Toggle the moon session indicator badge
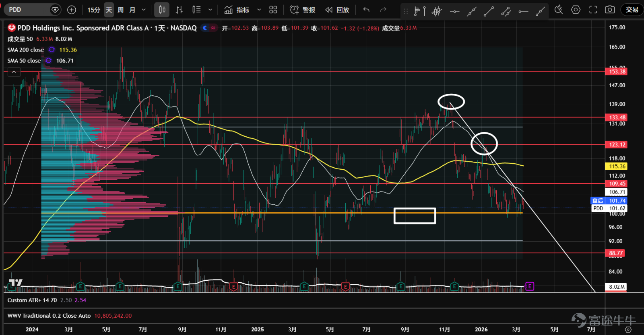 point(205,28)
